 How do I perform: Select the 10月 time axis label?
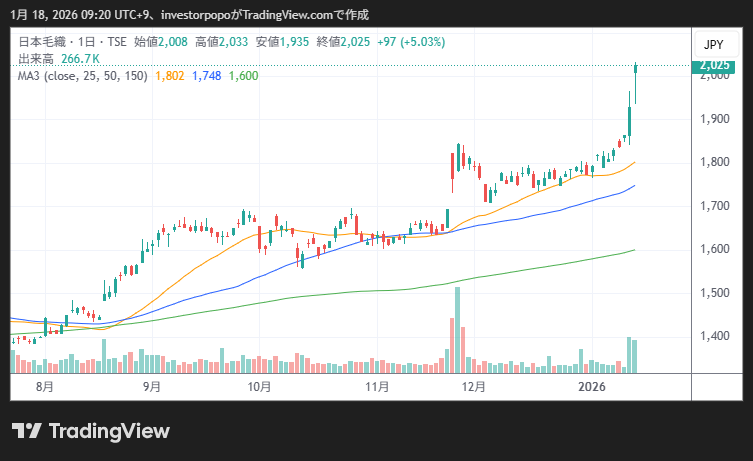click(258, 386)
